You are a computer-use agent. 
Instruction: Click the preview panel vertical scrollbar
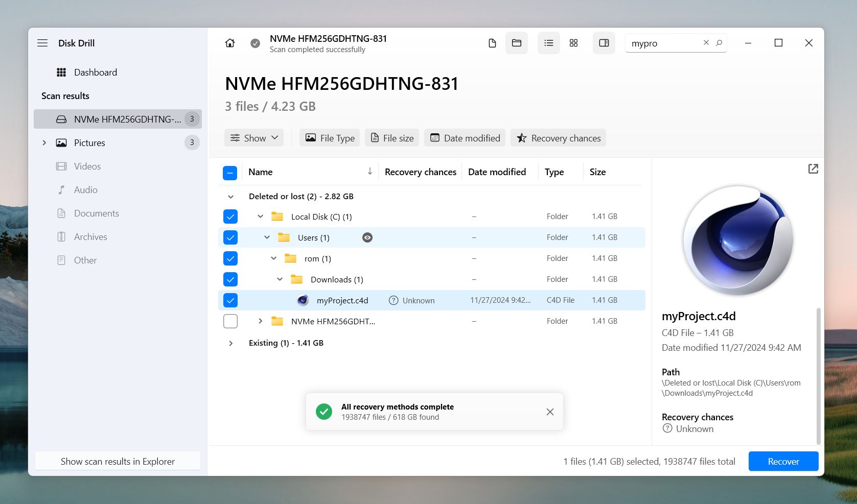tap(818, 375)
